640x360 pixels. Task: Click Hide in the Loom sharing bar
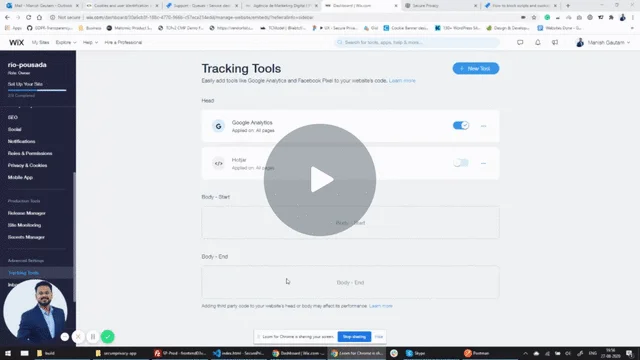379,337
